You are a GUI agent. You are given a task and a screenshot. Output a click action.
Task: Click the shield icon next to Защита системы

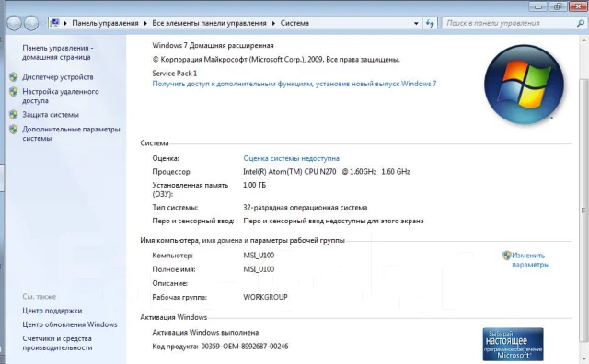coord(14,115)
